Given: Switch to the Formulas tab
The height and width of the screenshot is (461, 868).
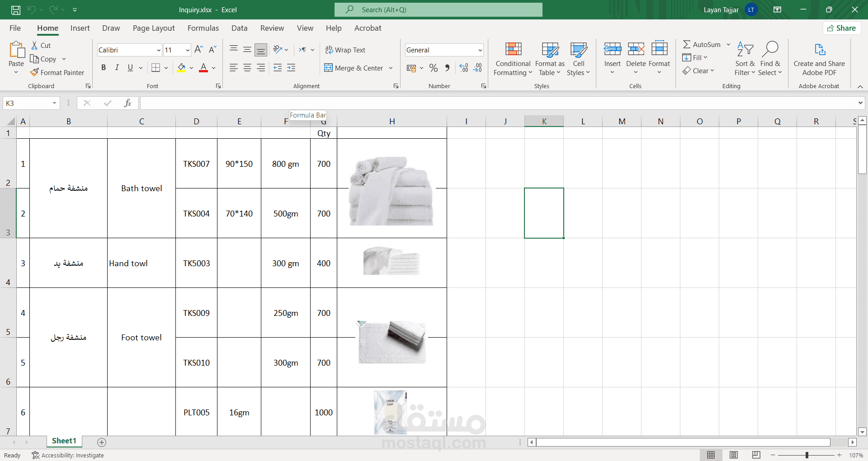Looking at the screenshot, I should [203, 28].
